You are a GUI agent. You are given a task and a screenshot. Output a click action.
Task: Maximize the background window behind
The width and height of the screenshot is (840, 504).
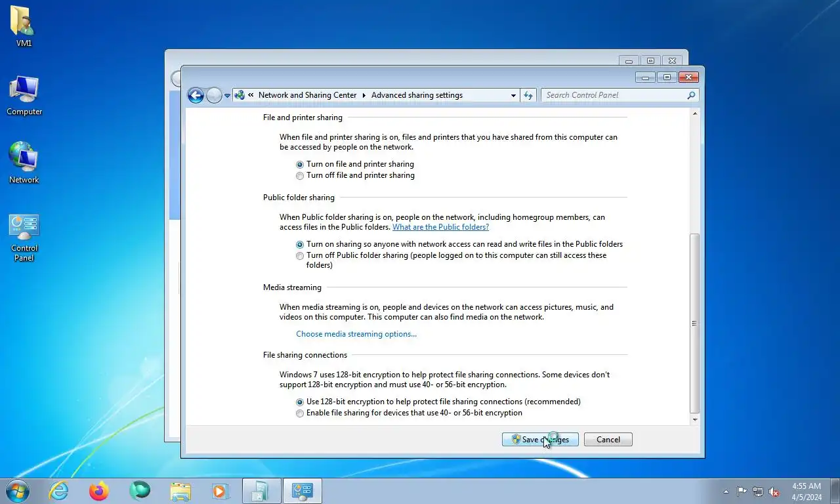click(650, 61)
